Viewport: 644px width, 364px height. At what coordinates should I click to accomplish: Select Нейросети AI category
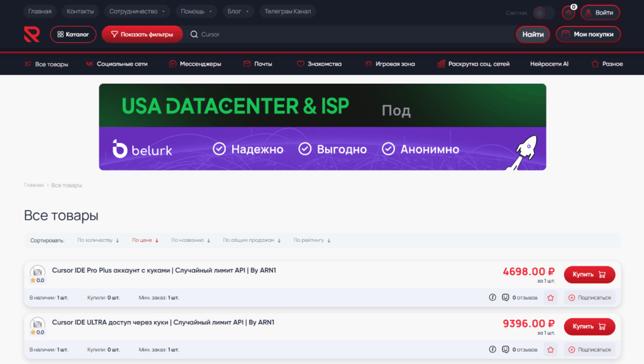pos(549,64)
